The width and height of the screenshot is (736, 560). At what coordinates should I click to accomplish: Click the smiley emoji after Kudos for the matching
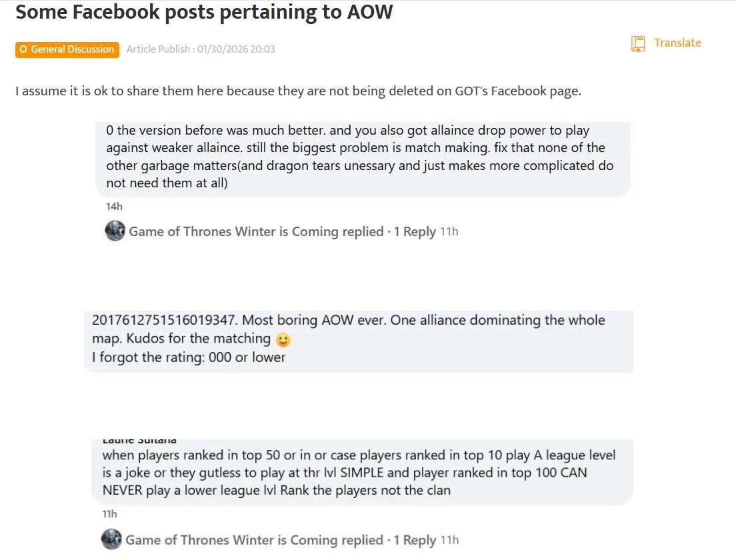click(x=283, y=339)
